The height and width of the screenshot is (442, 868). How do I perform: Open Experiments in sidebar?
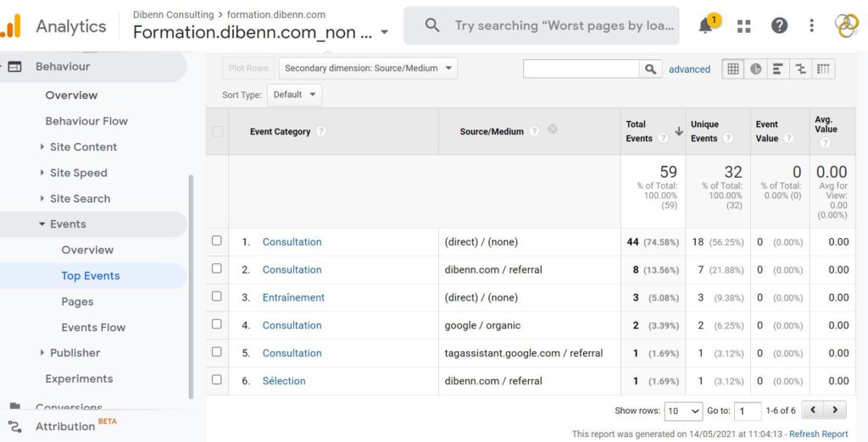79,379
